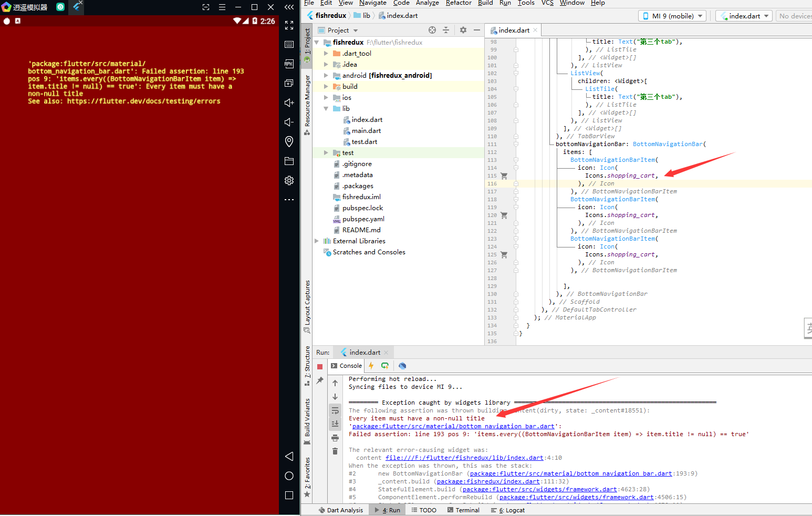Expand External Libraries node

tap(317, 241)
